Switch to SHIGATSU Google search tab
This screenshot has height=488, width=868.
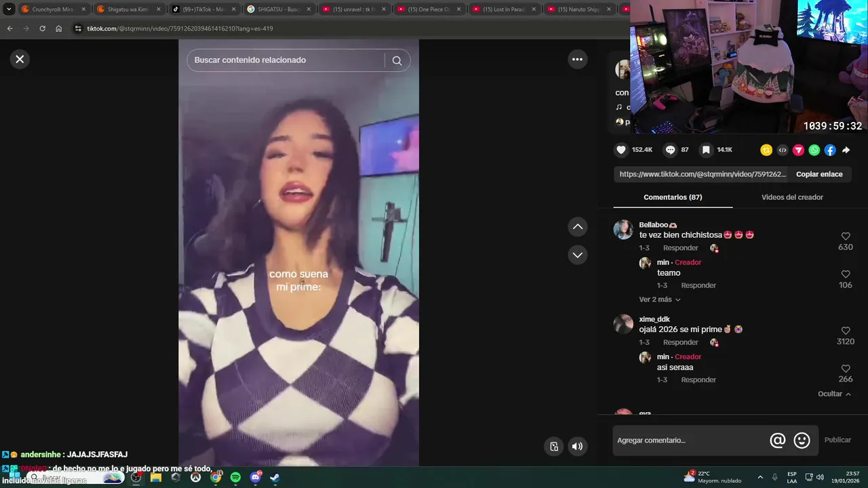point(279,9)
